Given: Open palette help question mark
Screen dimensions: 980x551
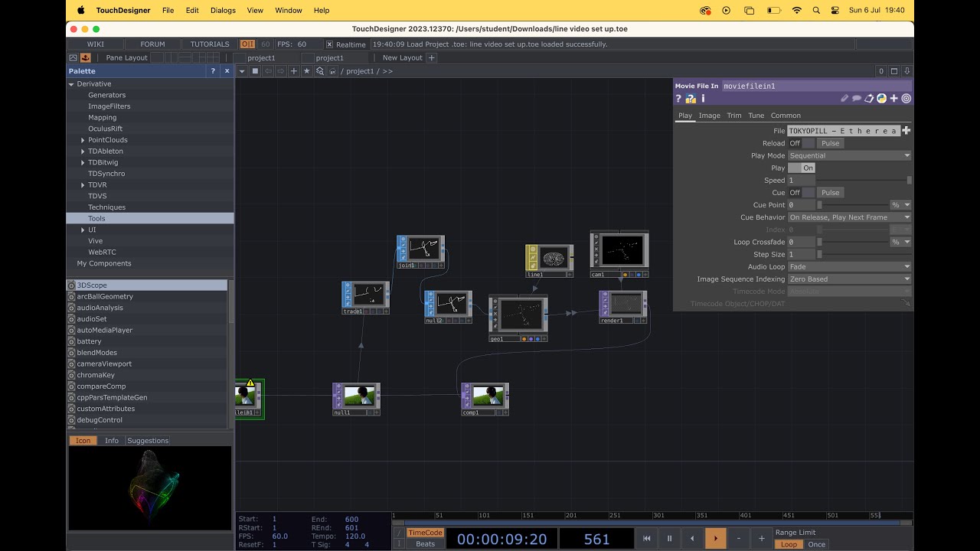Looking at the screenshot, I should click(213, 71).
